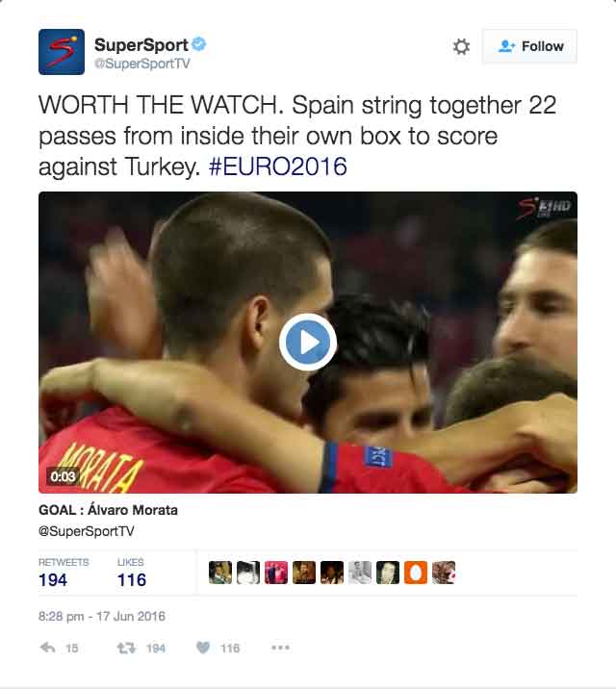This screenshot has width=616, height=689.
Task: View the 194 retweets list
Action: tap(64, 573)
